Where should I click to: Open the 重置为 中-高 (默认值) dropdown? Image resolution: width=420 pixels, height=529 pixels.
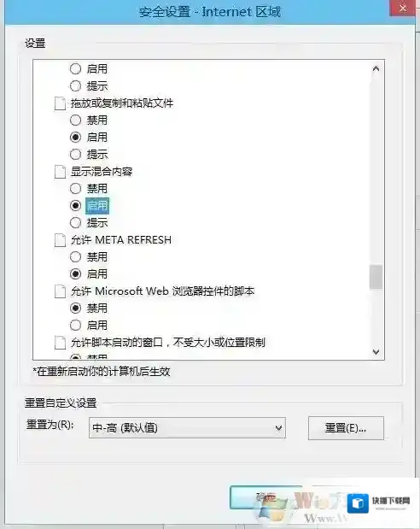point(187,428)
